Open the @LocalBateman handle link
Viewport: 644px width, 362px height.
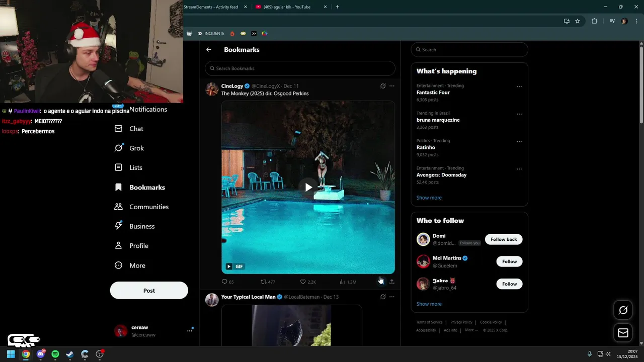coord(301,297)
